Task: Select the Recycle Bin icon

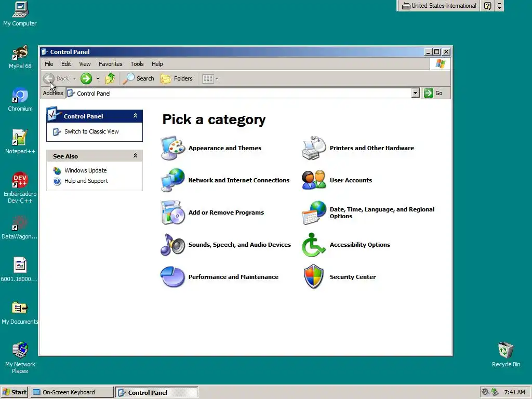Action: click(x=506, y=354)
